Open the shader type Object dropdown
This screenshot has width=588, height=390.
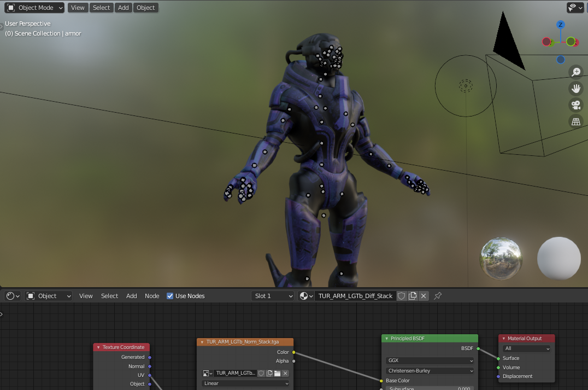pos(49,296)
